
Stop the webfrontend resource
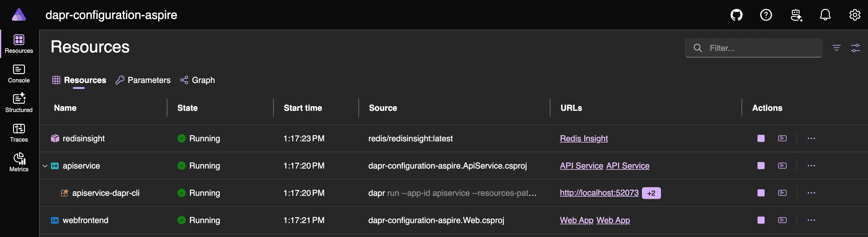point(761,220)
